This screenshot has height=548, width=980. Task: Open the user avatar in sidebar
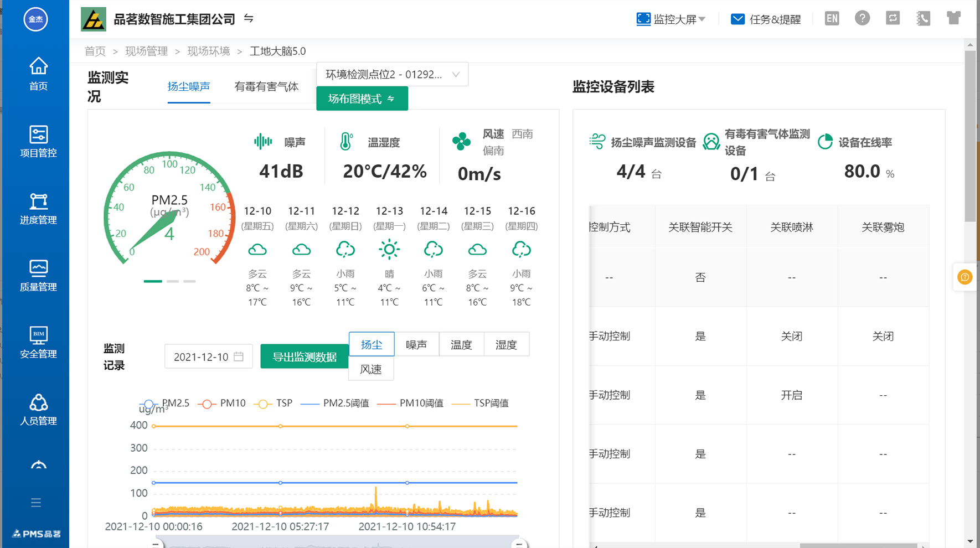[35, 19]
